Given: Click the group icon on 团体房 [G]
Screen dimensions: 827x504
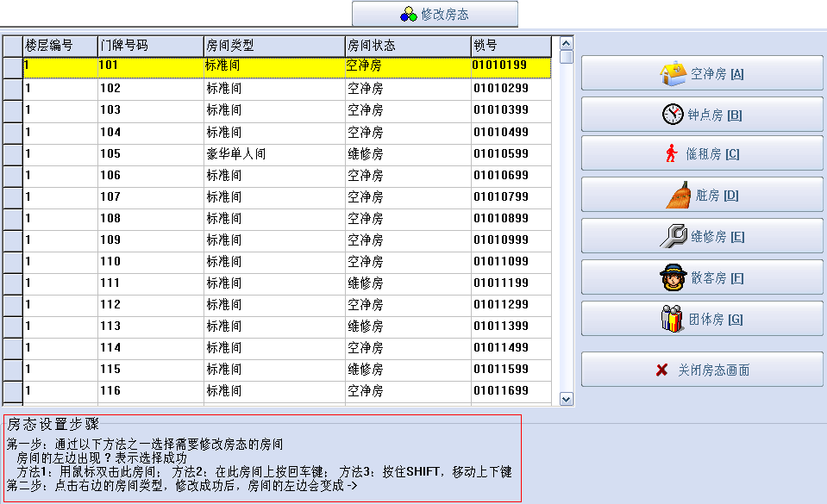Looking at the screenshot, I should [x=673, y=319].
